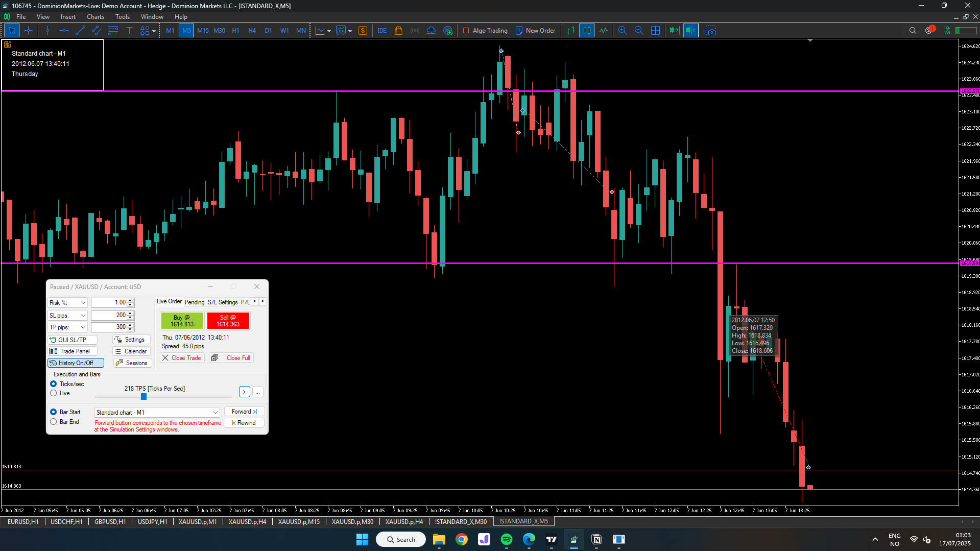The image size is (980, 551).
Task: Click the green Buy @ 1614.813 button
Action: pyautogui.click(x=182, y=321)
